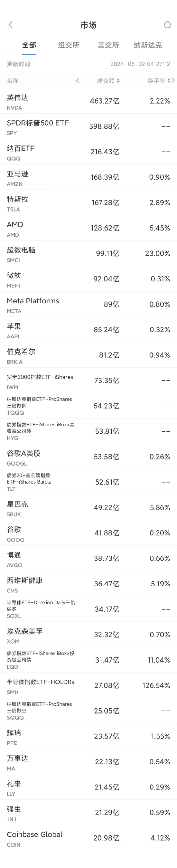The image size is (177, 868).
Task: Open Coinbase Global COIN entry
Action: click(88, 838)
